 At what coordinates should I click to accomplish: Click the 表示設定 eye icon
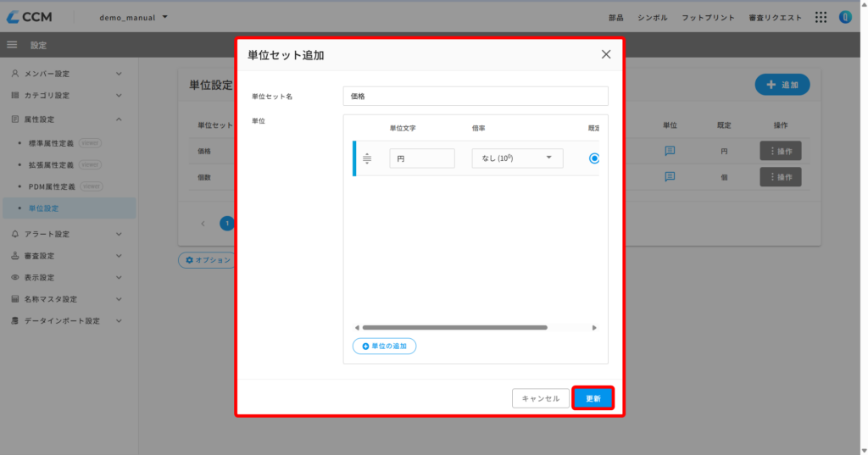pyautogui.click(x=15, y=277)
